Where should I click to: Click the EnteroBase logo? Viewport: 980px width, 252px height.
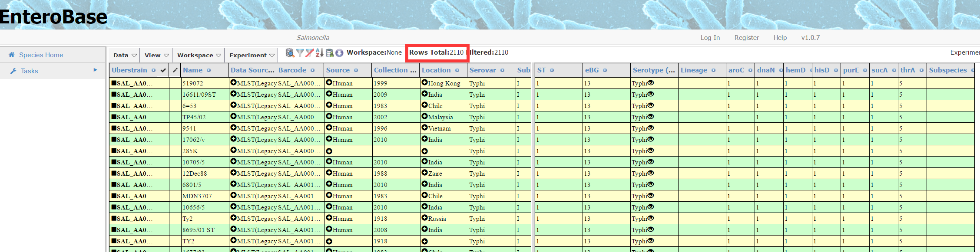(x=53, y=16)
